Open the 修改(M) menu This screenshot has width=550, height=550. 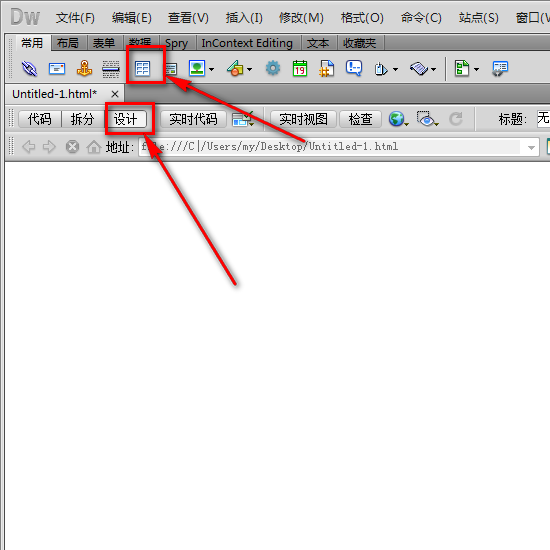pos(301,18)
